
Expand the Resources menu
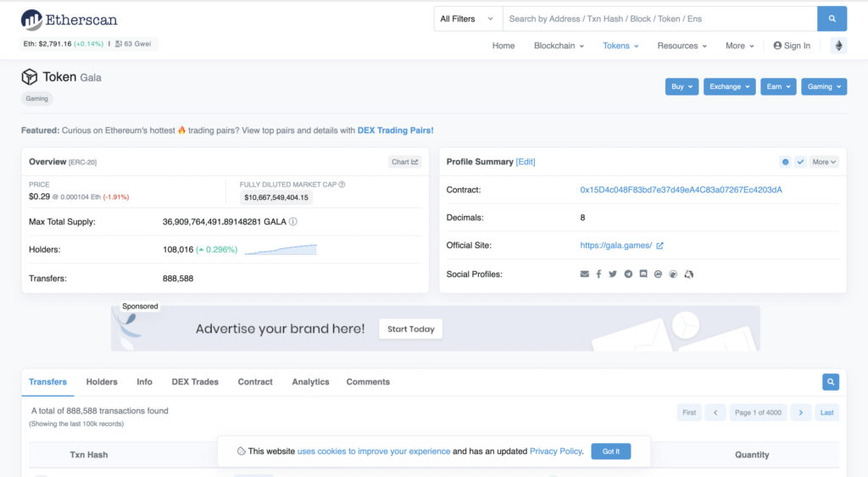tap(682, 46)
